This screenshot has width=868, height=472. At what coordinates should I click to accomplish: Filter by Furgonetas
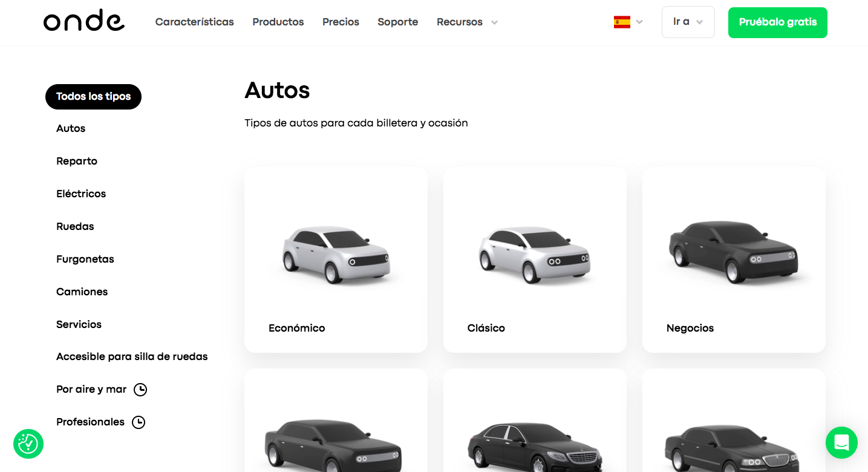(x=85, y=259)
